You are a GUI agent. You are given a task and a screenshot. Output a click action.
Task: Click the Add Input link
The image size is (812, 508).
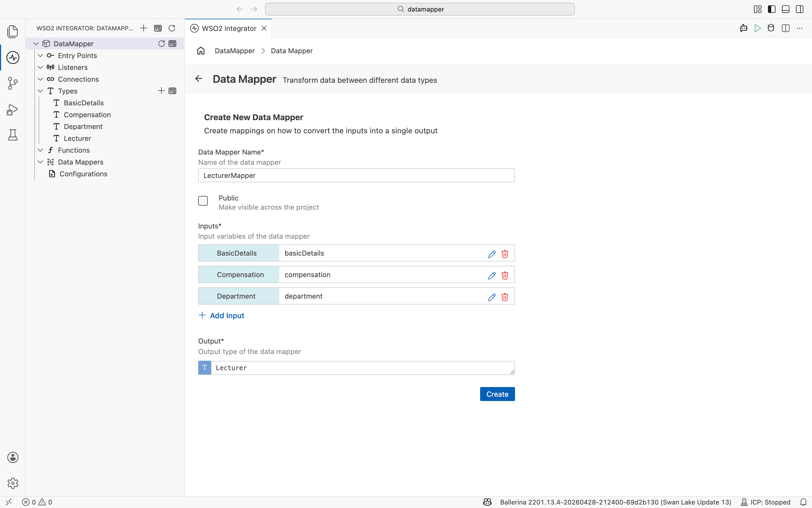(x=222, y=315)
